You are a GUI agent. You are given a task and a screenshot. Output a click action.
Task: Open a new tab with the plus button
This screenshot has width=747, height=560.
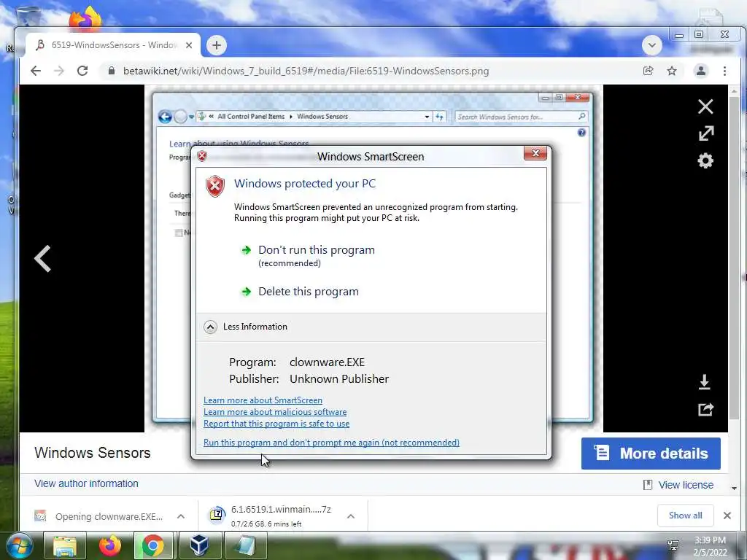216,45
